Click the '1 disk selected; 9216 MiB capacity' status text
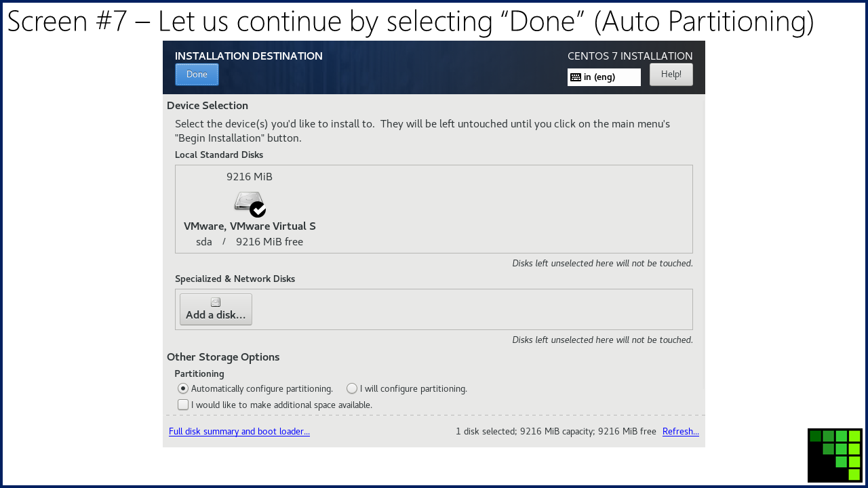The width and height of the screenshot is (868, 488). pos(526,432)
